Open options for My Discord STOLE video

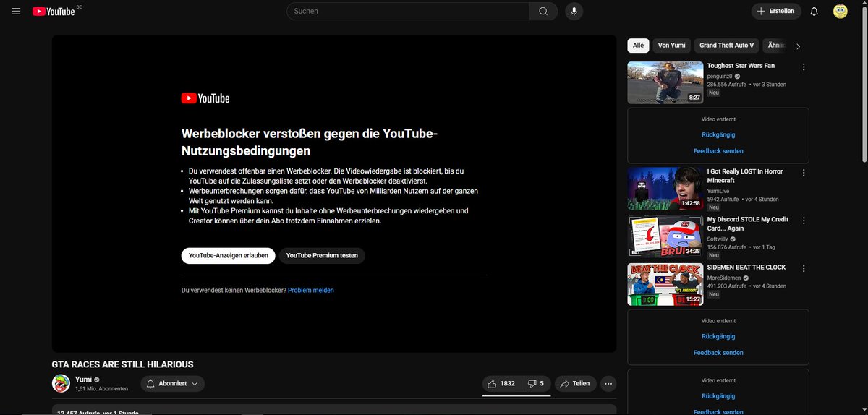804,221
